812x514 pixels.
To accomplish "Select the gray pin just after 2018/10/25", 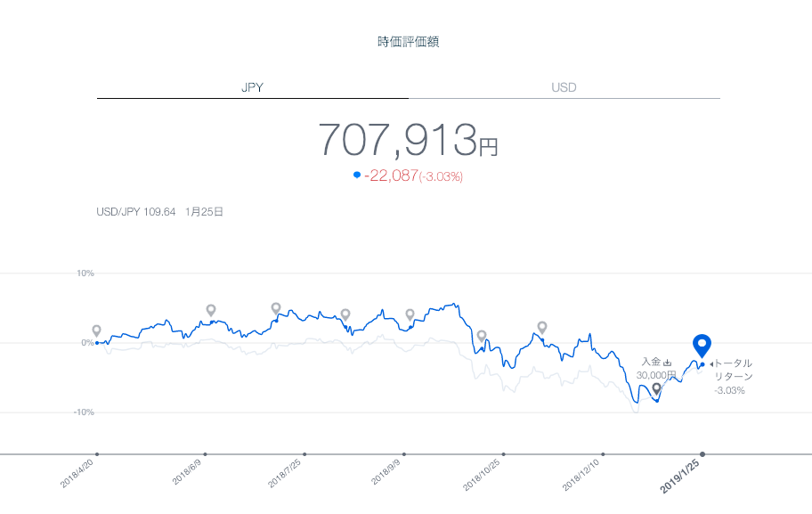I will point(541,327).
